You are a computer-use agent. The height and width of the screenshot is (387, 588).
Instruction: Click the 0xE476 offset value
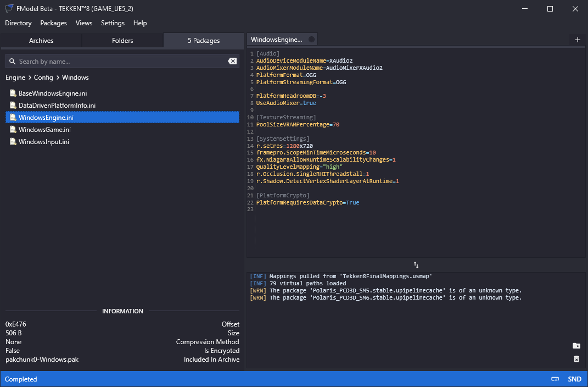pyautogui.click(x=16, y=324)
